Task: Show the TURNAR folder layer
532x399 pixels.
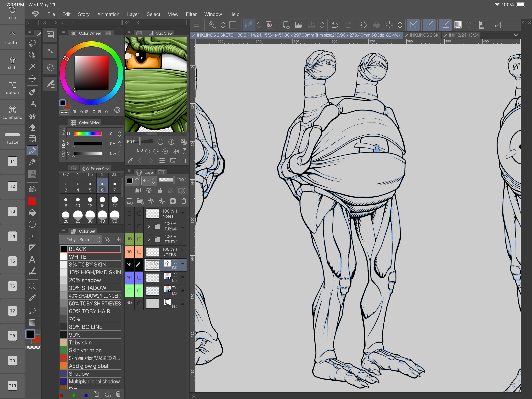Action: point(129,226)
